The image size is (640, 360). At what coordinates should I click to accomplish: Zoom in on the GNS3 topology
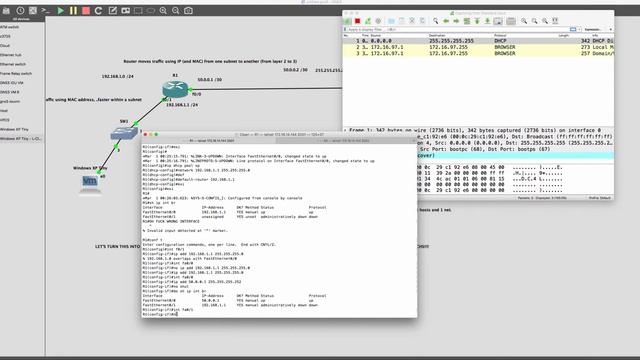tap(163, 11)
